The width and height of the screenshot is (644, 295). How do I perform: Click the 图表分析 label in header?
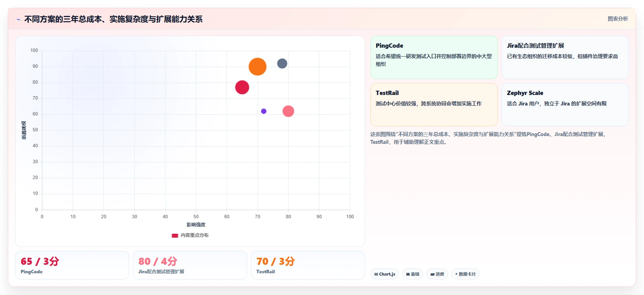pos(618,19)
